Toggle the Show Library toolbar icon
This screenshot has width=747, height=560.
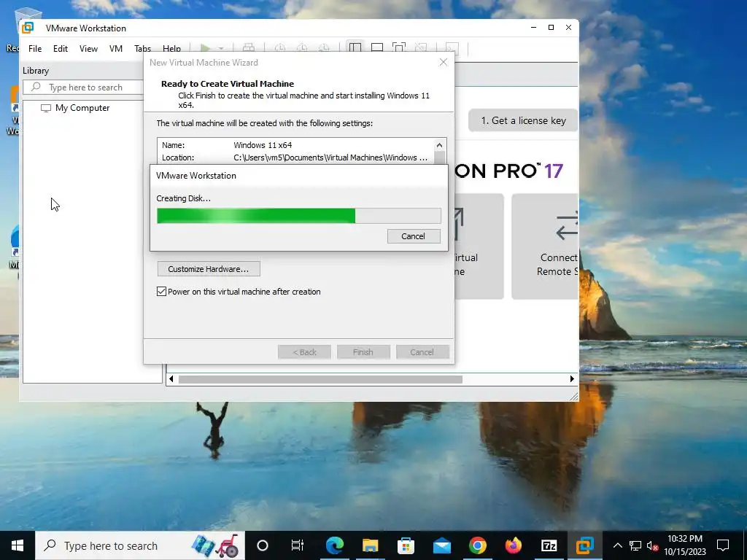coord(355,47)
